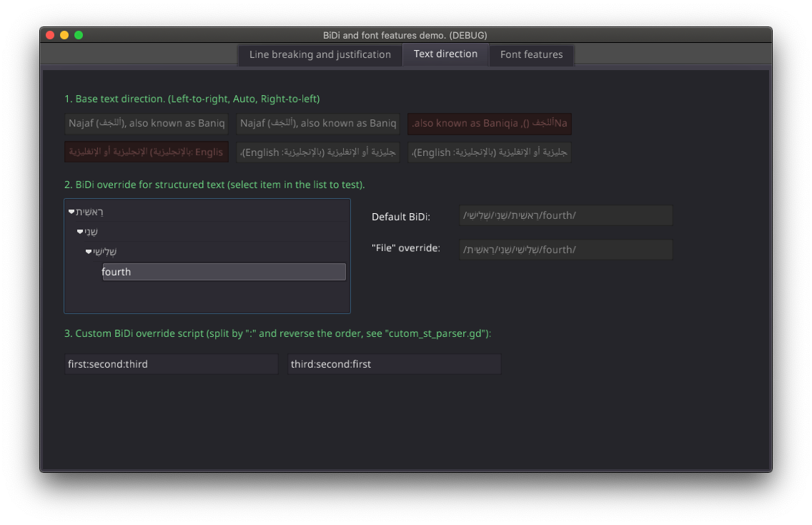This screenshot has width=812, height=525.
Task: Click the Default BiDi path field
Action: 565,215
